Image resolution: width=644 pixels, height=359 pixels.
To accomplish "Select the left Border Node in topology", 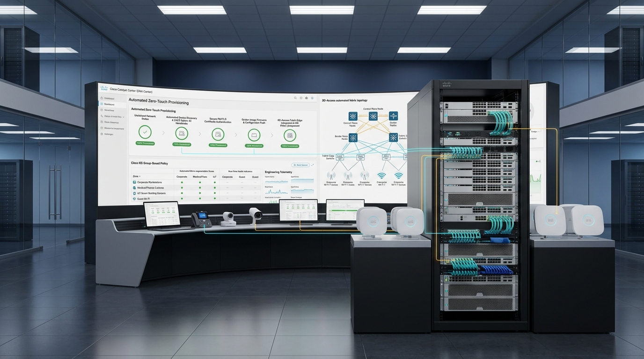I will [353, 137].
